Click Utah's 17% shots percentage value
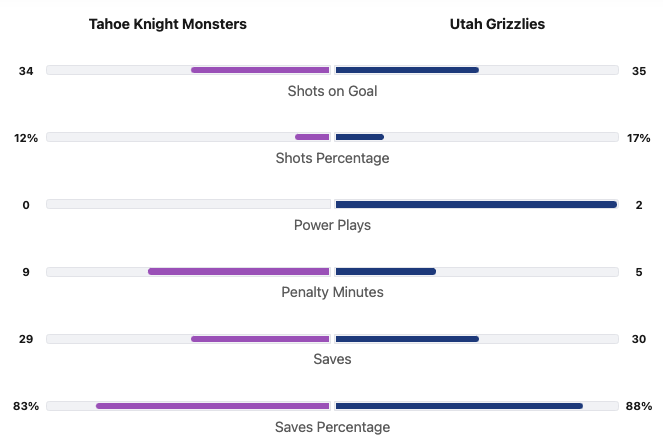Viewport: 663px width, 443px height. (x=638, y=138)
